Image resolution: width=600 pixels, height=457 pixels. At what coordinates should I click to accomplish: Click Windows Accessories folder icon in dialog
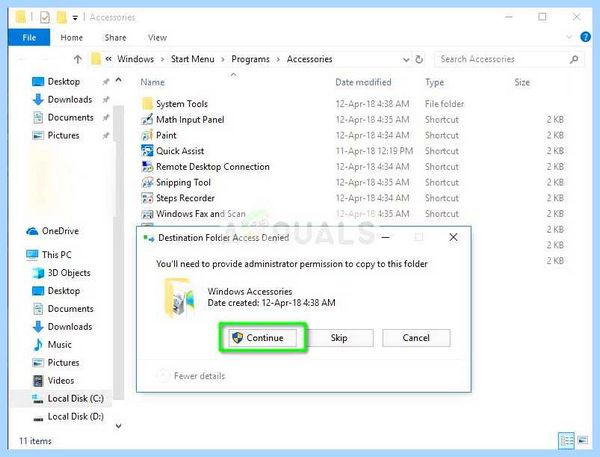pyautogui.click(x=179, y=298)
